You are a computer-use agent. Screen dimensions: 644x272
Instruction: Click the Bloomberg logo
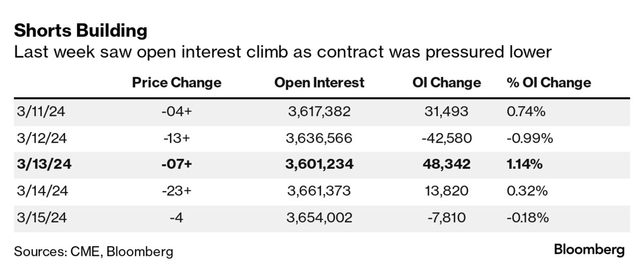589,249
